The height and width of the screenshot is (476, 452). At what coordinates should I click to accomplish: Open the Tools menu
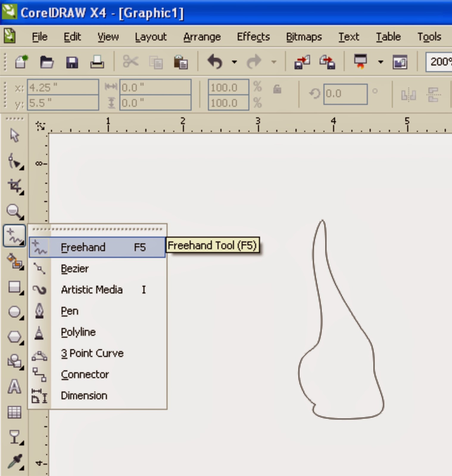click(429, 37)
